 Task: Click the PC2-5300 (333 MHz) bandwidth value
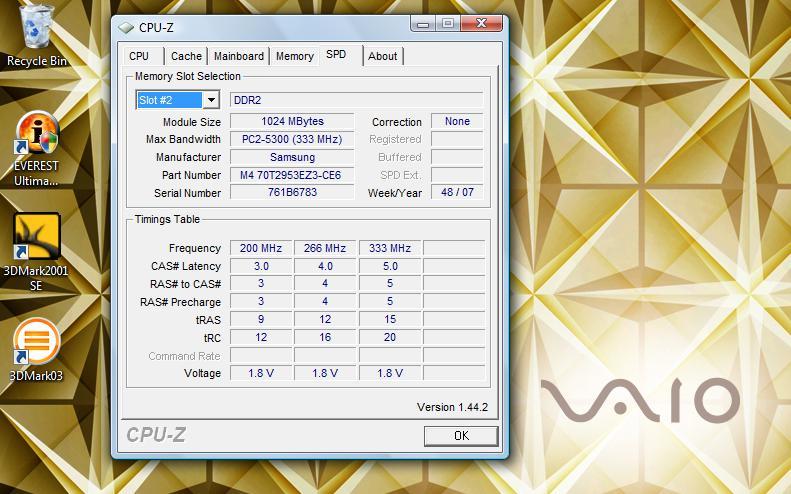(x=292, y=139)
